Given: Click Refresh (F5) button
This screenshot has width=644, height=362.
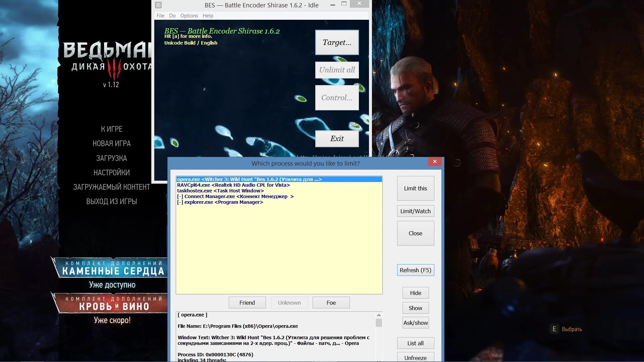Looking at the screenshot, I should 415,270.
